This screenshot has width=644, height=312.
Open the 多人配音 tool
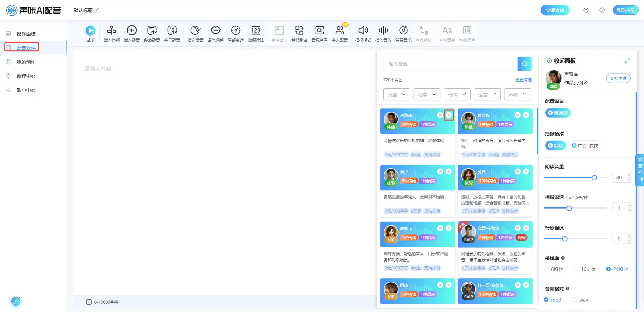339,31
